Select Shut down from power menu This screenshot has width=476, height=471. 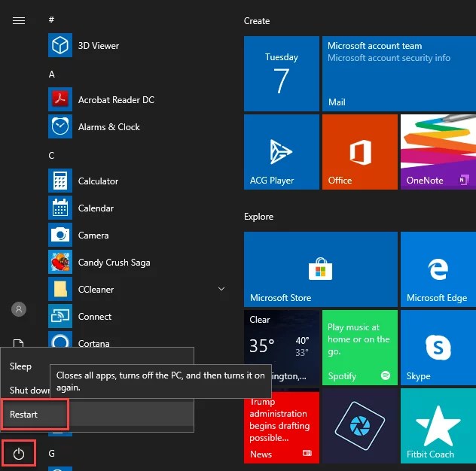pos(29,390)
